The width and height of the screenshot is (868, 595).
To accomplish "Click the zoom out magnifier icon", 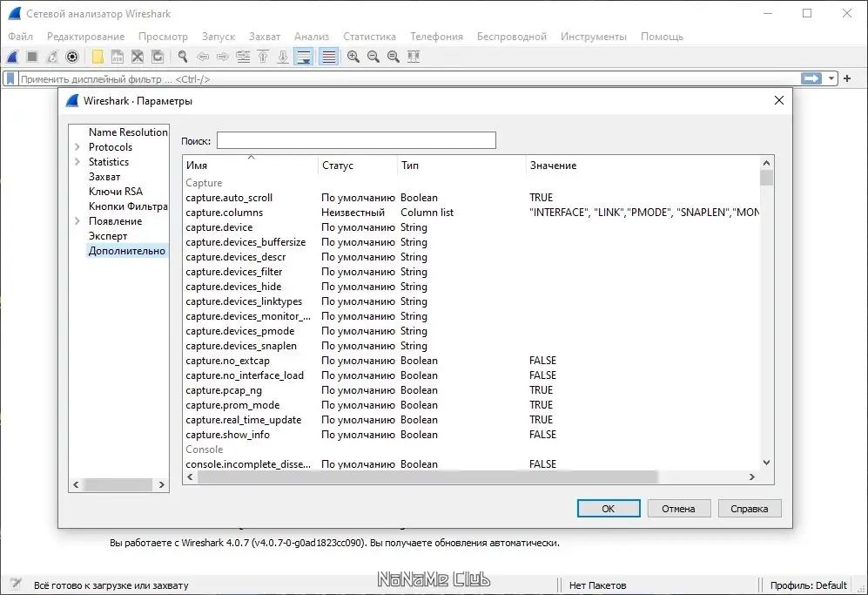I will click(373, 57).
